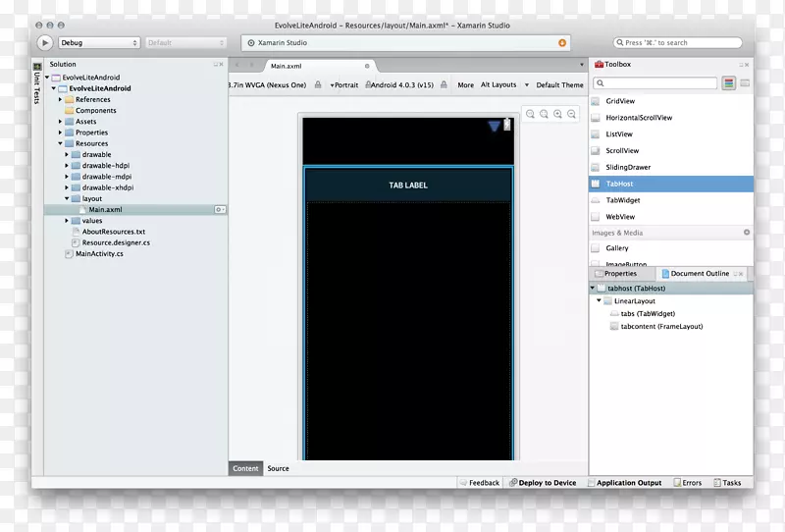Collapse LinearLayout in Document Outline
The image size is (785, 532).
599,300
